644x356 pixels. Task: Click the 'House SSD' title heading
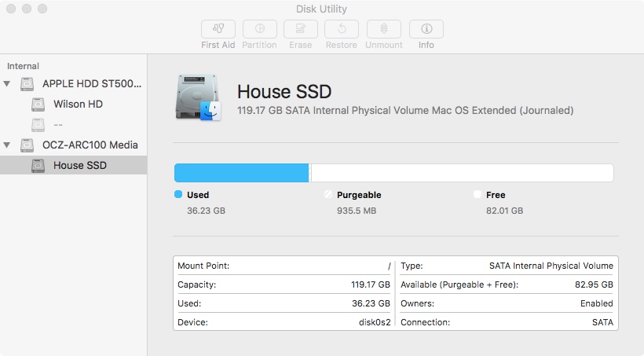[284, 91]
